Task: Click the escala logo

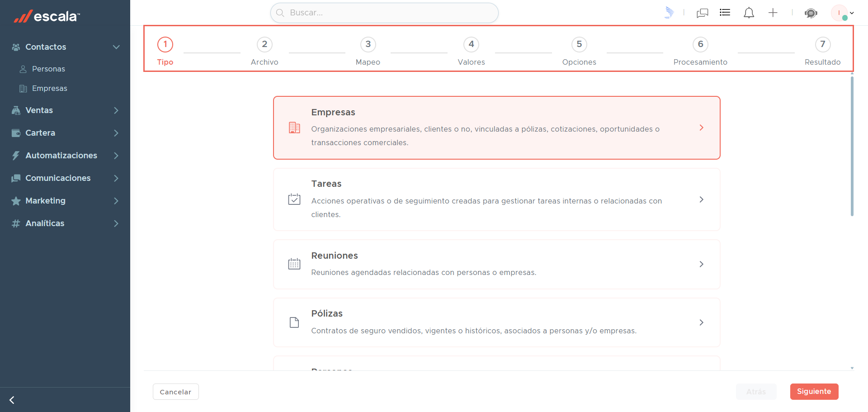Action: (x=47, y=16)
